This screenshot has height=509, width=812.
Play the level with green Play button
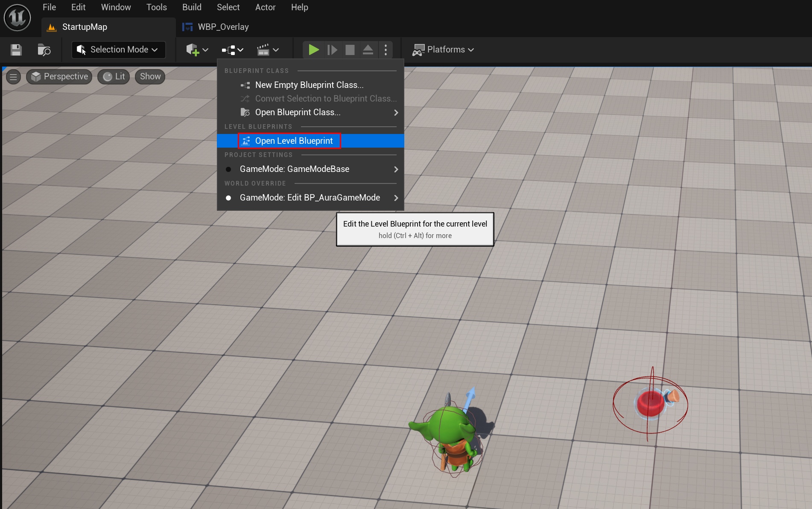pyautogui.click(x=314, y=50)
